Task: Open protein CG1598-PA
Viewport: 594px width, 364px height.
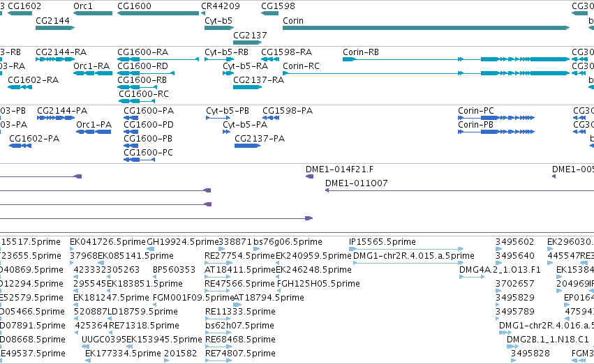Action: [x=271, y=118]
